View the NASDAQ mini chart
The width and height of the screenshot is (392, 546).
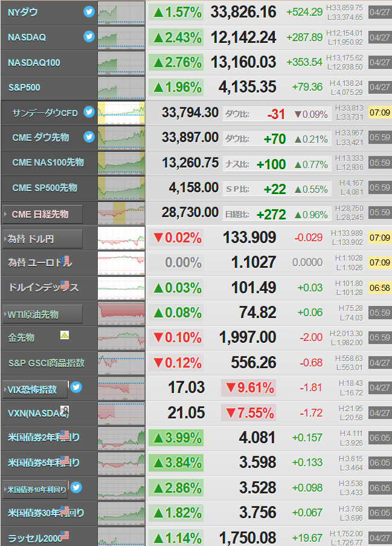[x=121, y=37]
